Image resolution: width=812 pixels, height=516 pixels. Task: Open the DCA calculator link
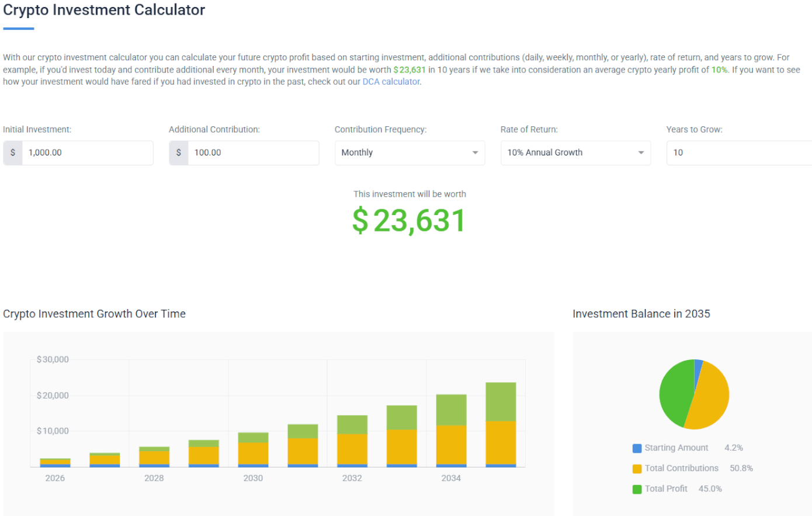point(391,82)
